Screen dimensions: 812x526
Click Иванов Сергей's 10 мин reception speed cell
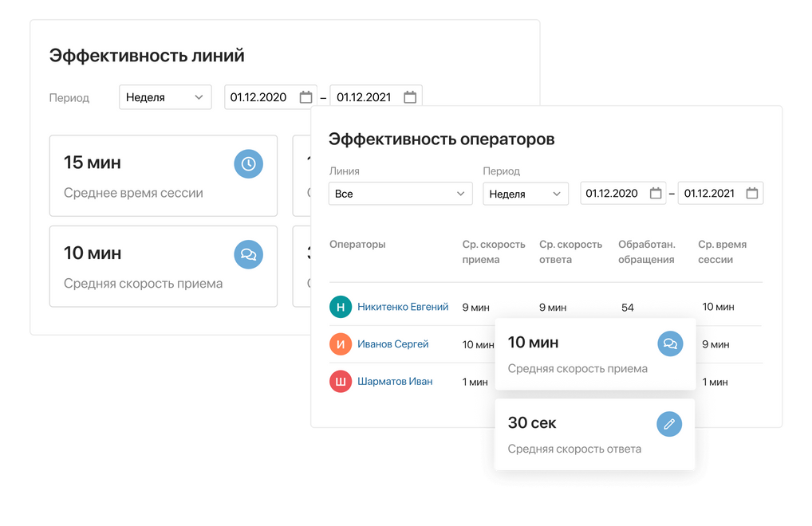pos(478,344)
